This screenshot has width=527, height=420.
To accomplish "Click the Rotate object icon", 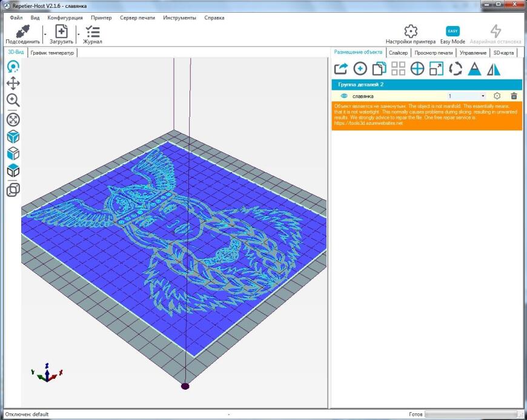I will (456, 69).
